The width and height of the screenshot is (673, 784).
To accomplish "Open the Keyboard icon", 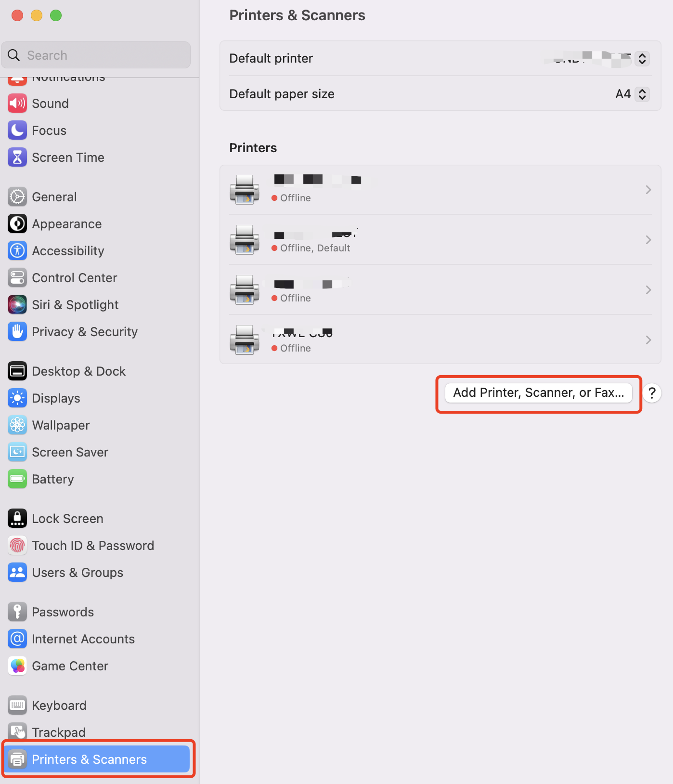I will [x=17, y=706].
